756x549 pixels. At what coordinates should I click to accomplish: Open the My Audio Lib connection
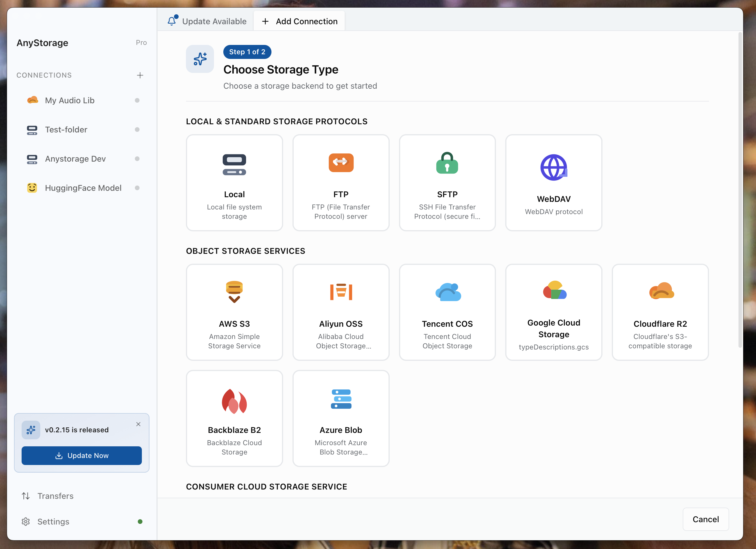[69, 100]
